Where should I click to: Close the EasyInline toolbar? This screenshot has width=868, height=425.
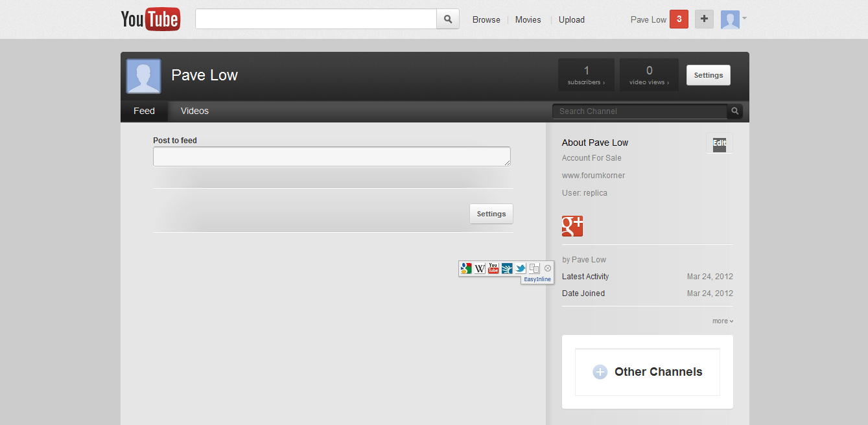pos(548,268)
